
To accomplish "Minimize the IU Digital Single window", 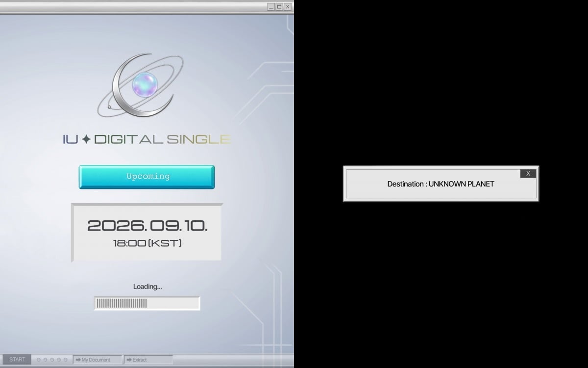I will pos(271,7).
